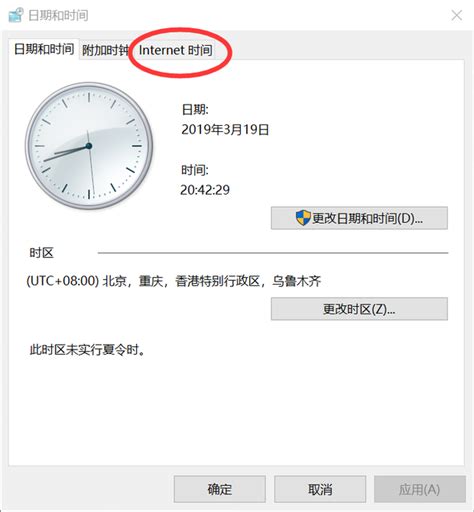Click the Date and Time window title icon
Image resolution: width=474 pixels, height=512 pixels.
pyautogui.click(x=16, y=15)
